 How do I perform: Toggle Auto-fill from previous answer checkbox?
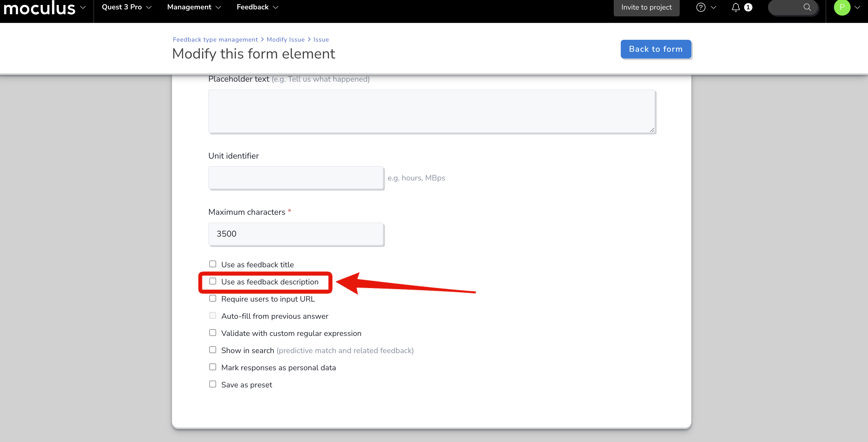coord(213,315)
